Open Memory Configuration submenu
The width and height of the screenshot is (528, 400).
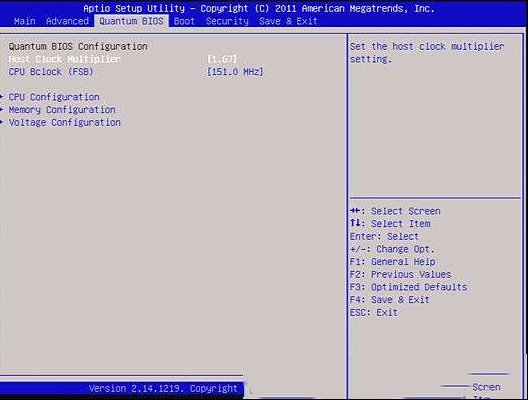click(62, 110)
